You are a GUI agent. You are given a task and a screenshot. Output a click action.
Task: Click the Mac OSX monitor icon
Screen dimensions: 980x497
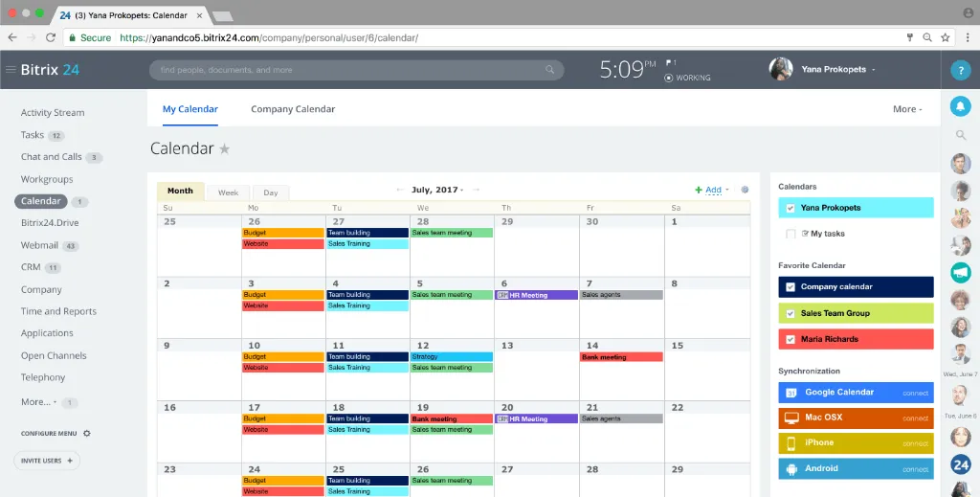coord(791,418)
